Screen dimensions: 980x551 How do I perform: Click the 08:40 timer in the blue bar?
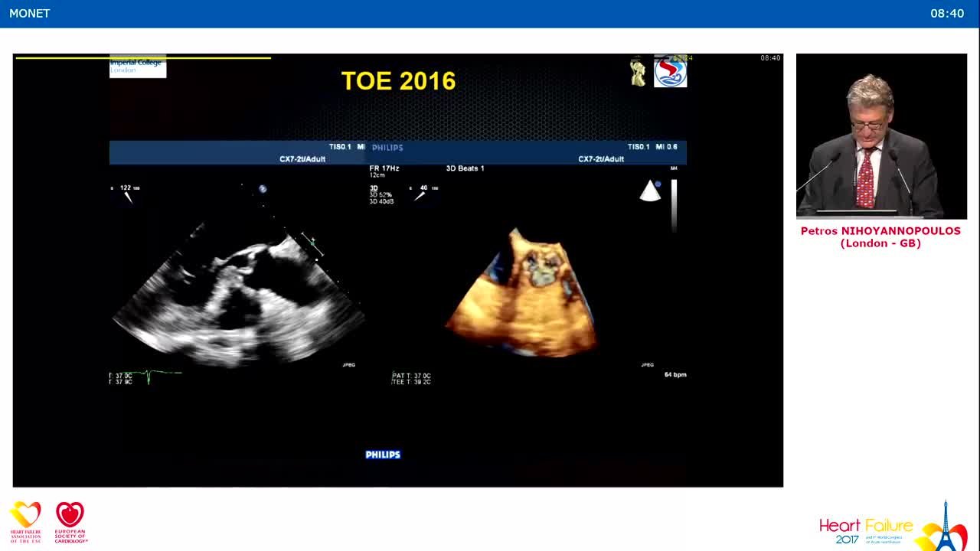pos(947,13)
